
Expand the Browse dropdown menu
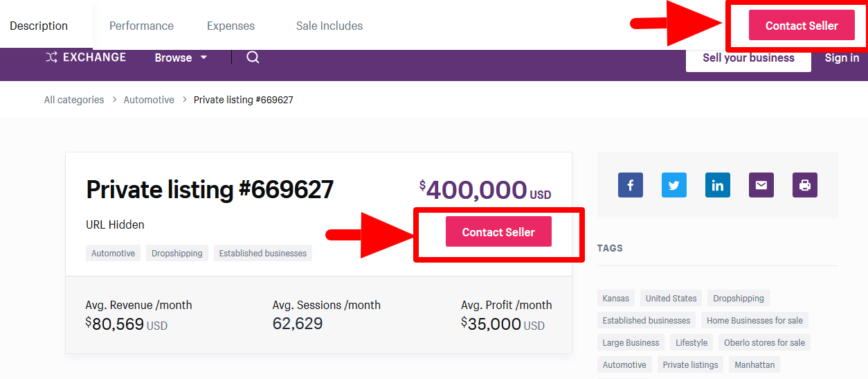(x=181, y=58)
